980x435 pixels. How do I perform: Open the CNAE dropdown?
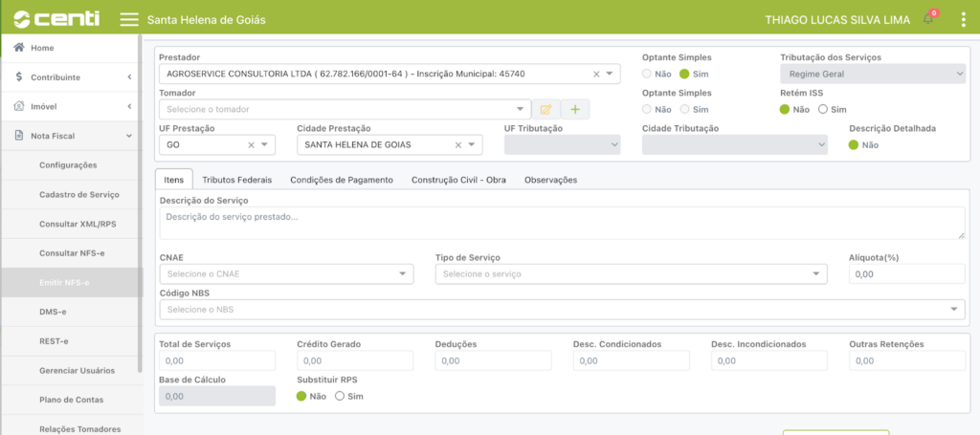click(403, 274)
